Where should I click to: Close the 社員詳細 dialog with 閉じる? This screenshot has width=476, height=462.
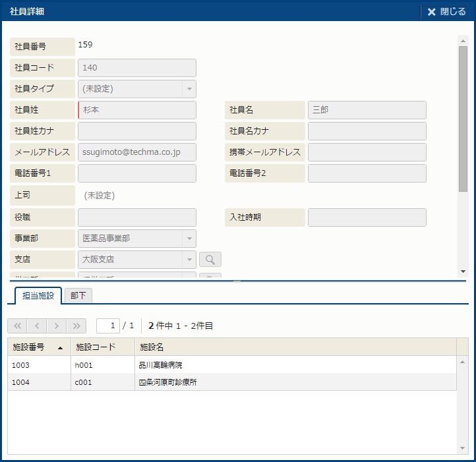click(x=446, y=12)
